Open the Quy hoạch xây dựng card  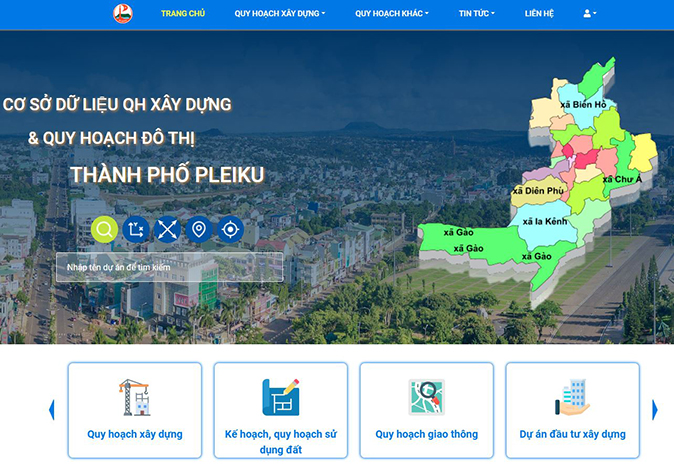[x=135, y=410]
